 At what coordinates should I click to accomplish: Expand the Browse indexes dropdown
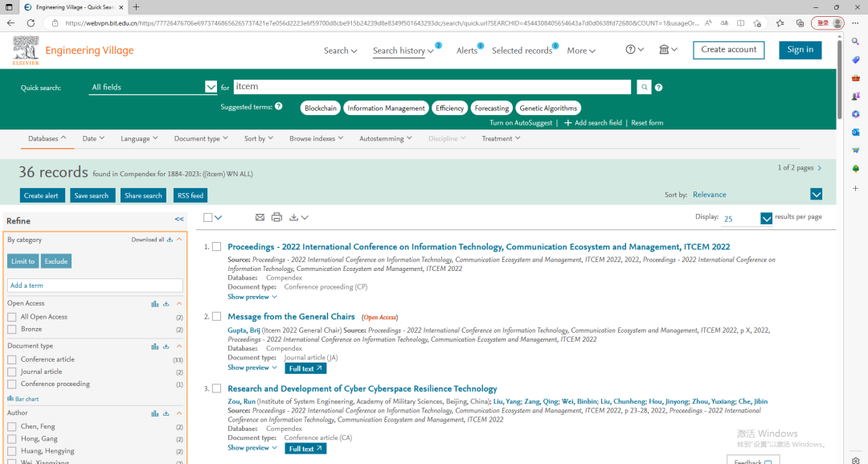pos(316,138)
